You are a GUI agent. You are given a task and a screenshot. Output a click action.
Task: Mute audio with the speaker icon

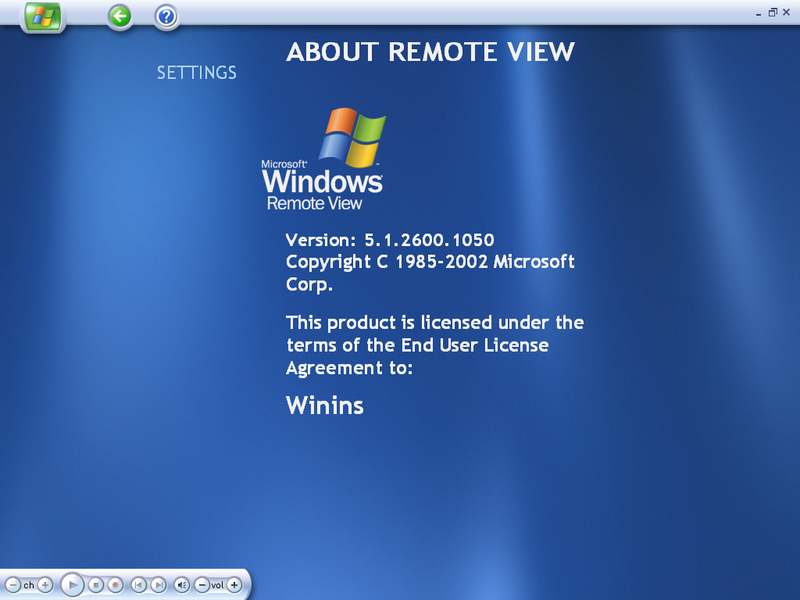click(182, 585)
